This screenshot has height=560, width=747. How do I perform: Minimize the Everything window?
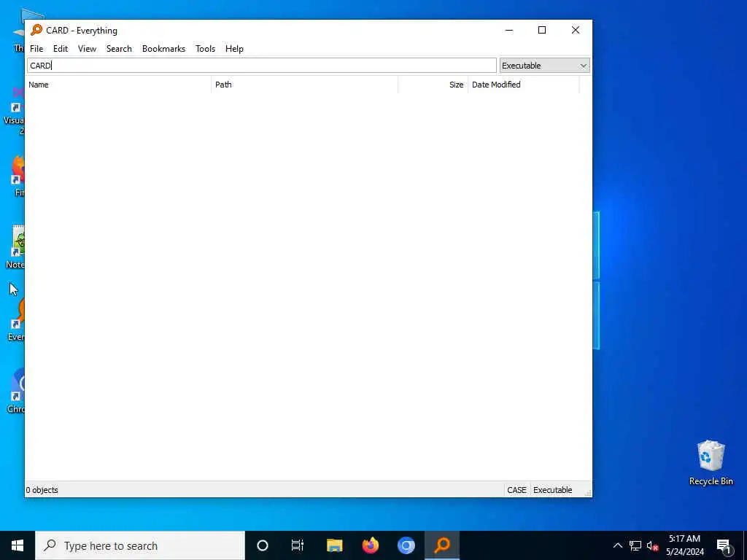[508, 30]
